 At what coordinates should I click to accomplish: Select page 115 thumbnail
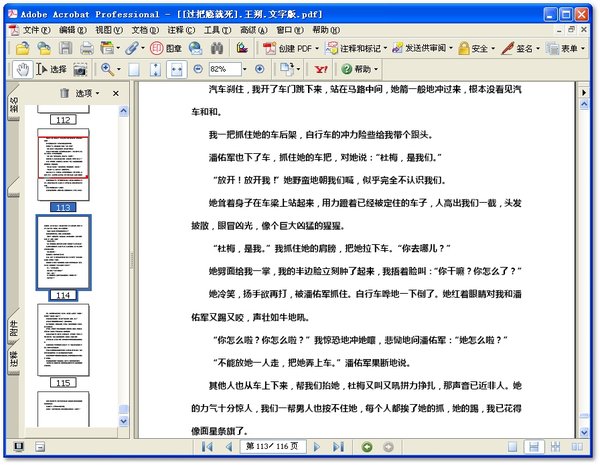click(x=63, y=340)
